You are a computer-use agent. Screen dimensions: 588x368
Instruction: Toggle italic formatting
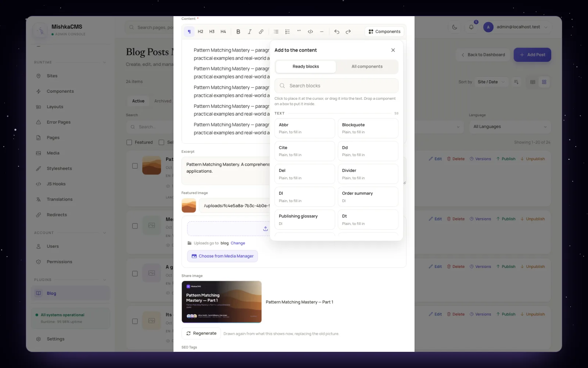tap(250, 32)
